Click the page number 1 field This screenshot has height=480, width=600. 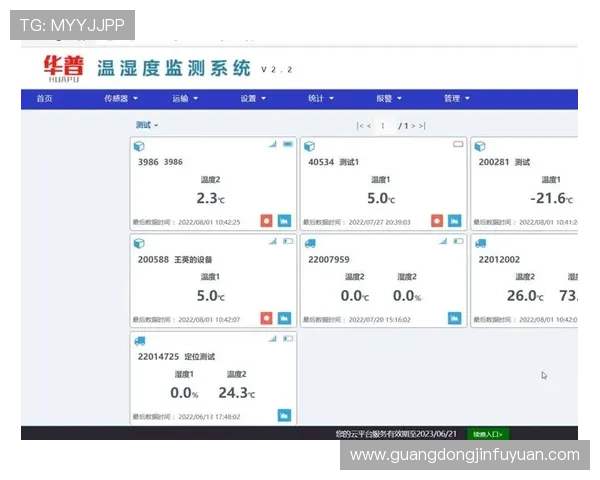[x=382, y=126]
